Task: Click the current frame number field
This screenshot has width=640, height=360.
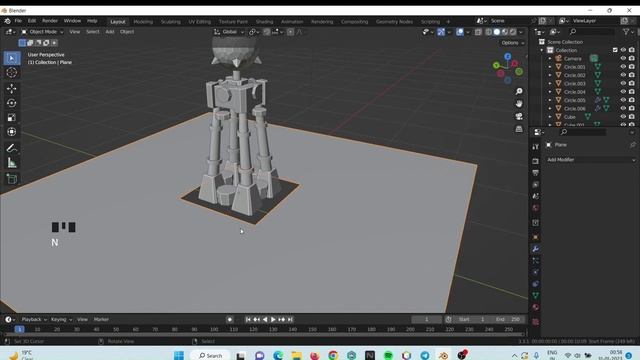Action: click(427, 320)
